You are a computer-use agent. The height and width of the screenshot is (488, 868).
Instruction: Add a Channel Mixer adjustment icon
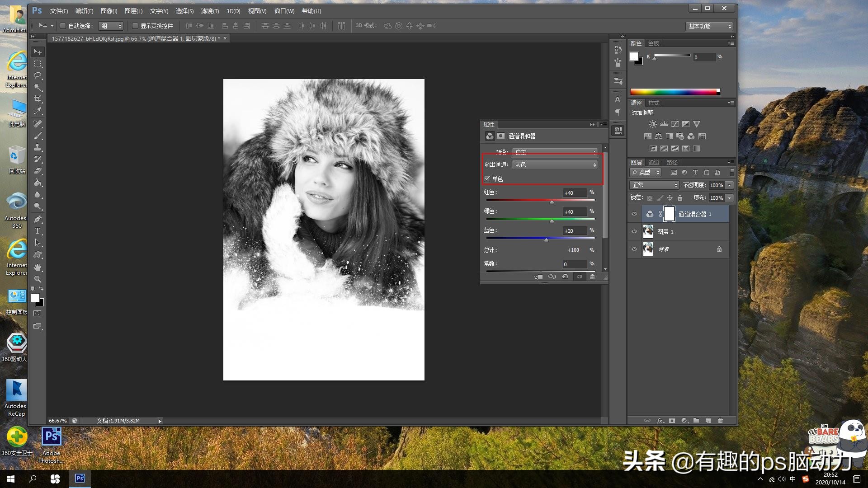click(691, 136)
